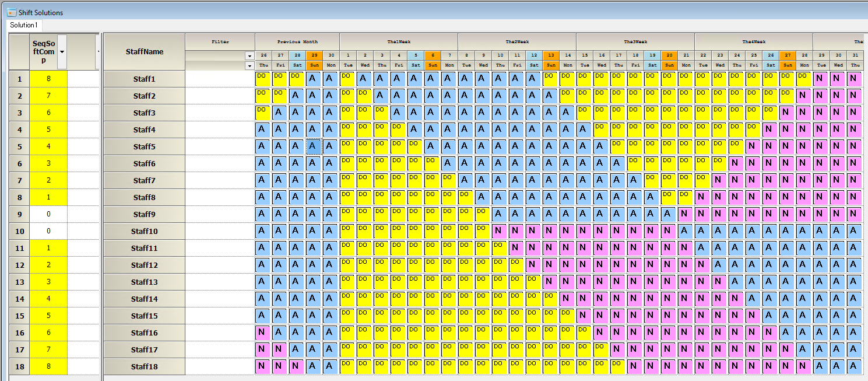Open the lower Filter dropdown arrow
The image size is (868, 381).
pyautogui.click(x=249, y=65)
